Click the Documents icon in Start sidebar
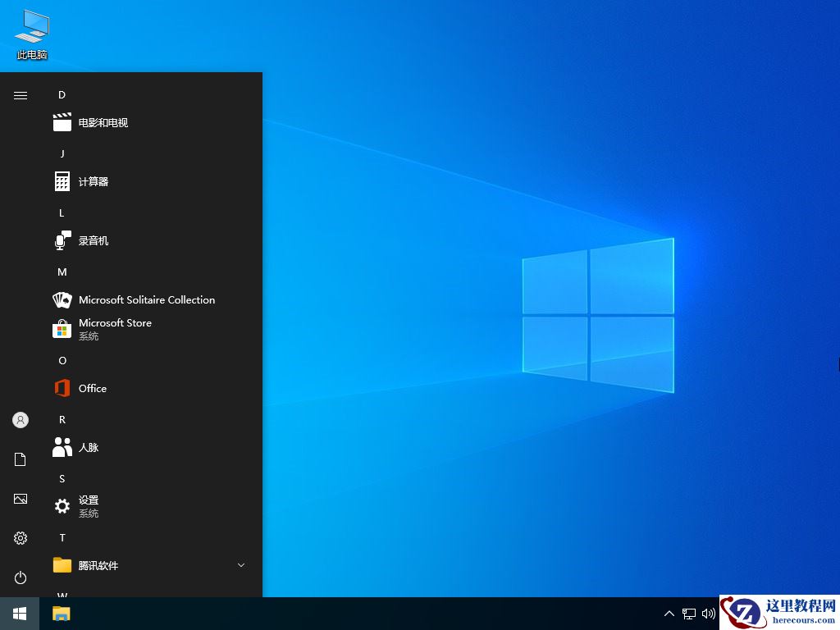This screenshot has width=840, height=630. click(20, 459)
